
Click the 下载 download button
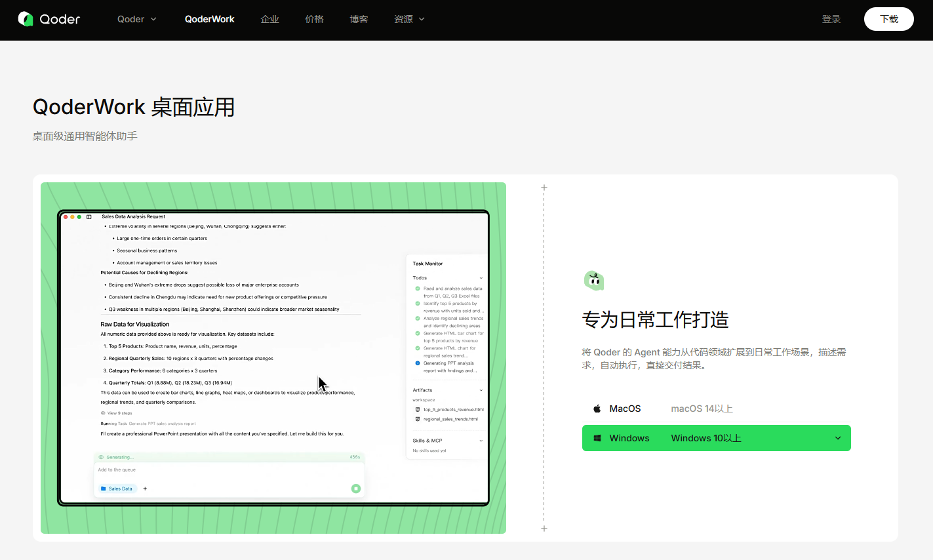889,19
